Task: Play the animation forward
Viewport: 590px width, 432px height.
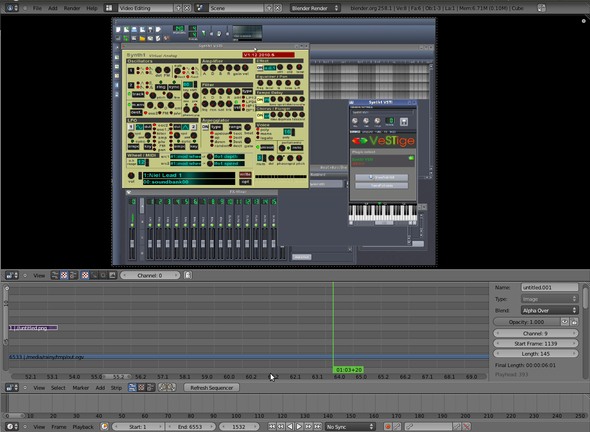Action: pyautogui.click(x=299, y=427)
